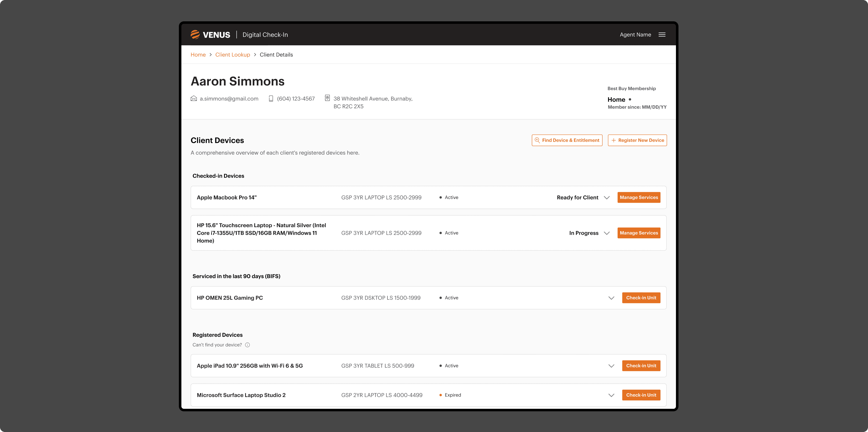
Task: Expand the HP Touchscreen Laptop row chevron
Action: coord(607,233)
